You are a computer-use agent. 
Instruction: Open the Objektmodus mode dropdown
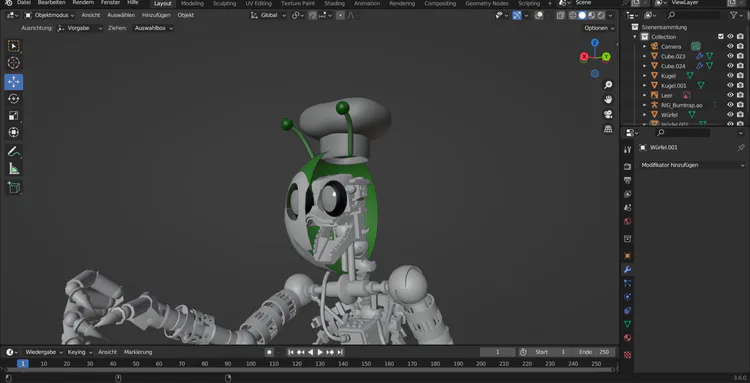(x=50, y=15)
